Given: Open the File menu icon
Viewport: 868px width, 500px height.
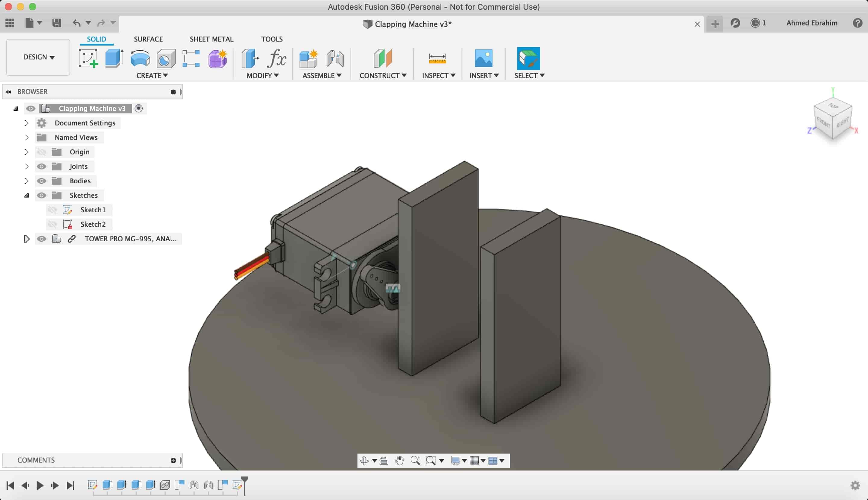Looking at the screenshot, I should tap(30, 23).
